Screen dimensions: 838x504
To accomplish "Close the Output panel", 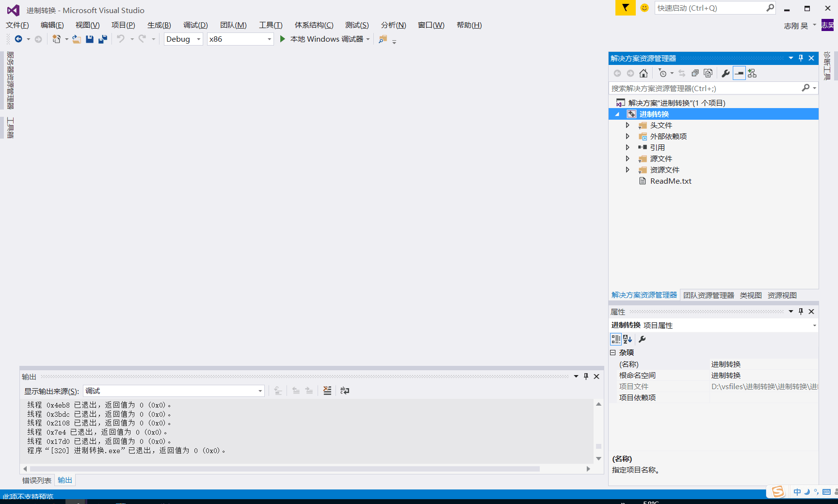I will pos(596,377).
